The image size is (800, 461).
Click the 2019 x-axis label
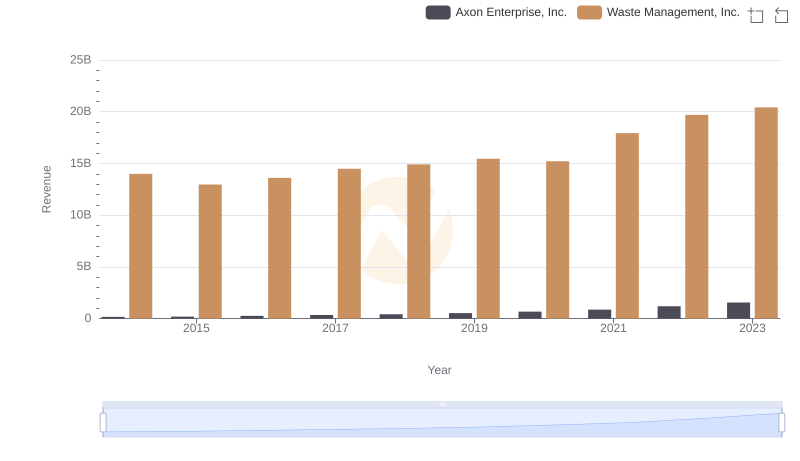click(x=474, y=328)
